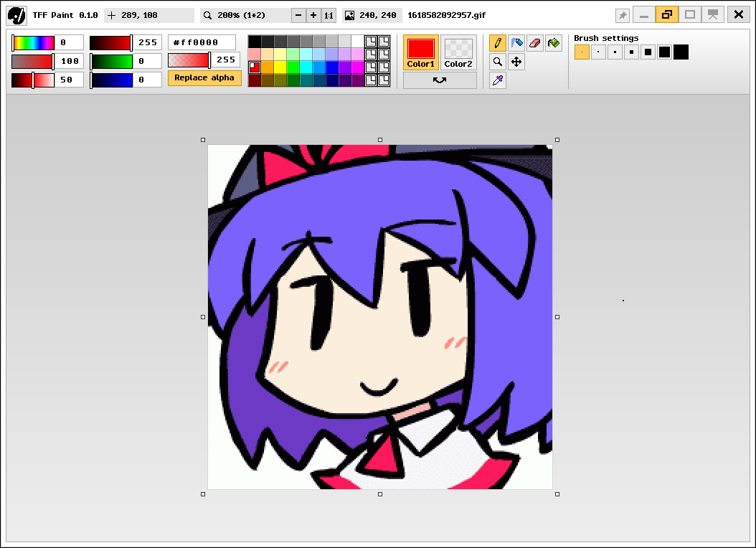Click the bottom-right canvas resize handle
Screen dimensions: 756x548
click(x=557, y=494)
